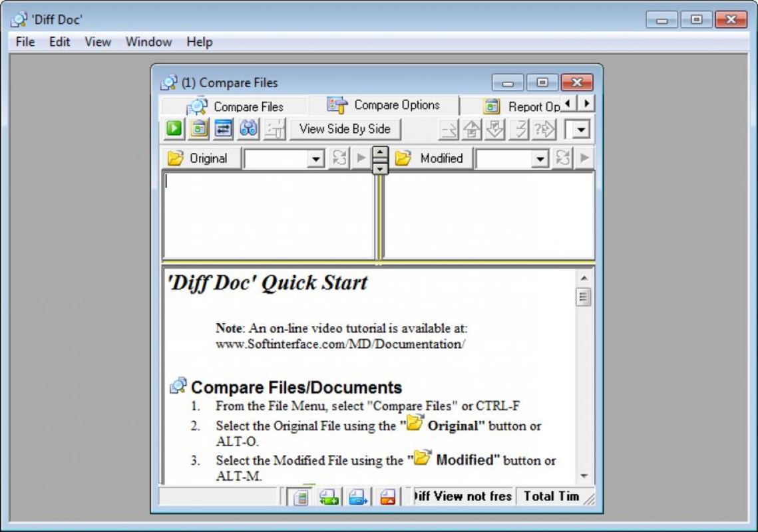Click the red save-report icon in status bar
758x532 pixels.
385,497
